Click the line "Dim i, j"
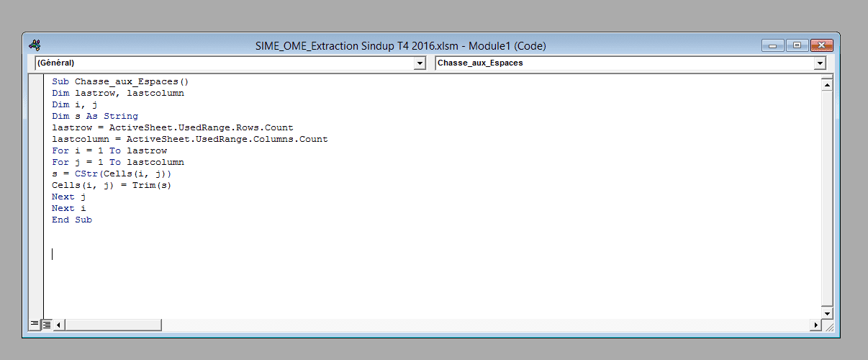The width and height of the screenshot is (868, 360). (75, 104)
